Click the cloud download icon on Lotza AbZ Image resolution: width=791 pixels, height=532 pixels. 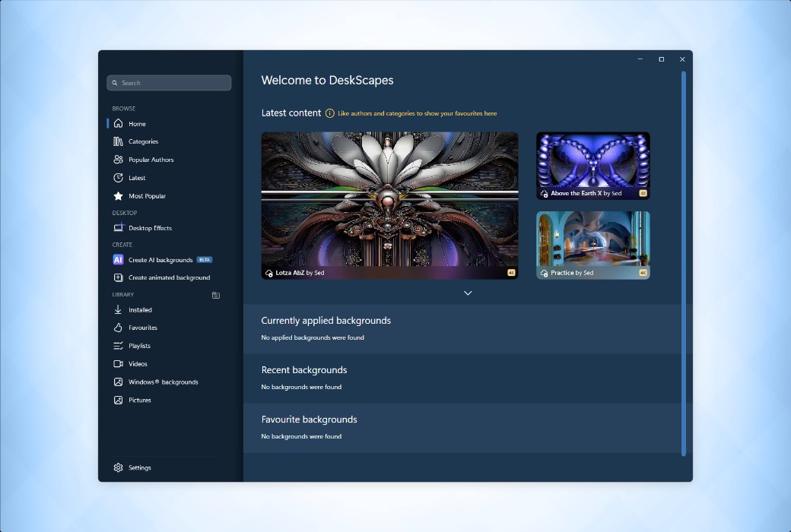pyautogui.click(x=269, y=273)
